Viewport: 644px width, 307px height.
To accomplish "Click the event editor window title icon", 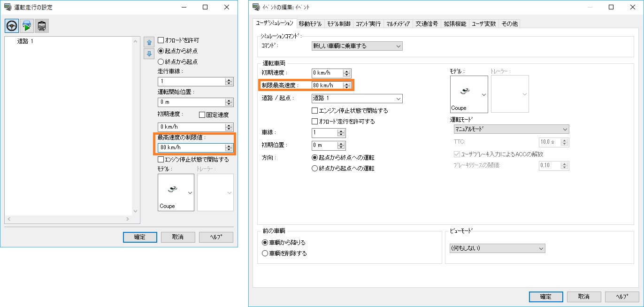I will (x=256, y=7).
